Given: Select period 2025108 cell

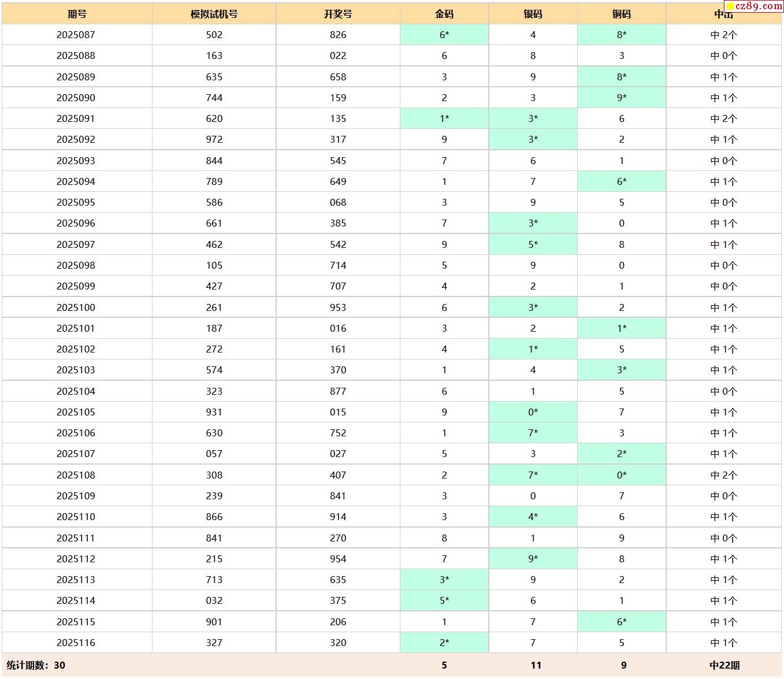Looking at the screenshot, I should click(76, 475).
